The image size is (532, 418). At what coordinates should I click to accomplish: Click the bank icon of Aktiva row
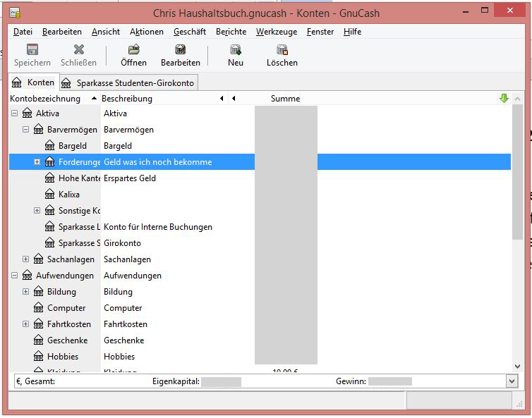tap(27, 113)
